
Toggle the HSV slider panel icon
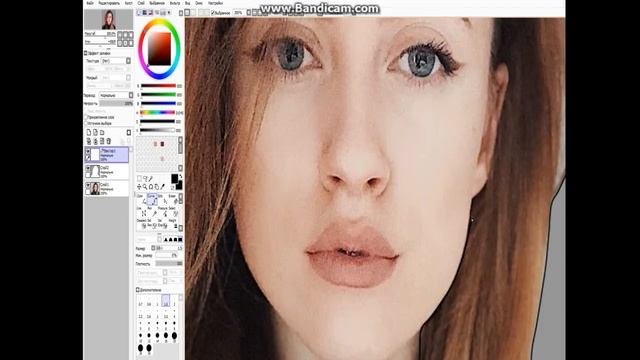coord(151,13)
